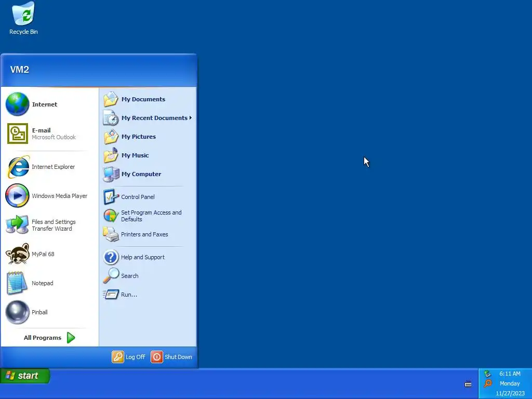Click the 11/27/2023 date in tray
Viewport: 532px width, 399px height.
coord(510,394)
